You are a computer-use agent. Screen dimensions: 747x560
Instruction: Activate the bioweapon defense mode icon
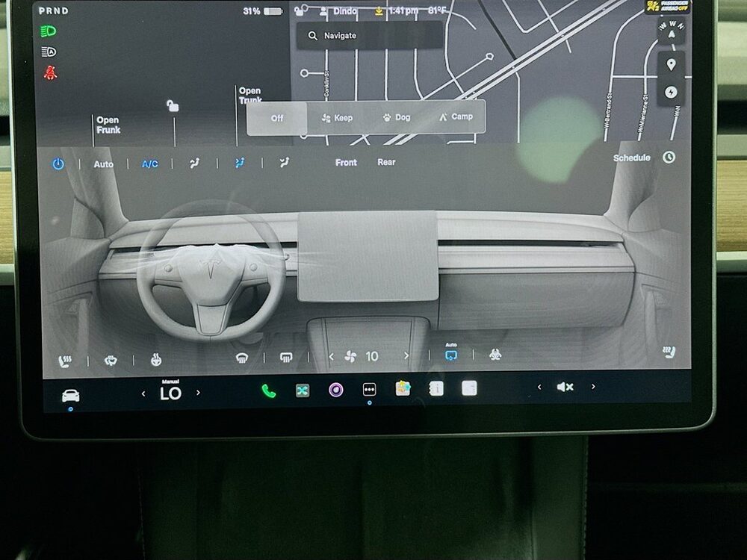[495, 356]
